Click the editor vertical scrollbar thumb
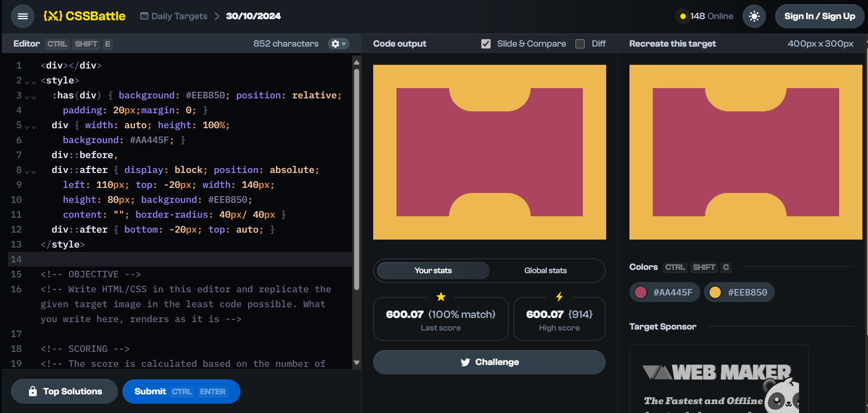 [356, 179]
